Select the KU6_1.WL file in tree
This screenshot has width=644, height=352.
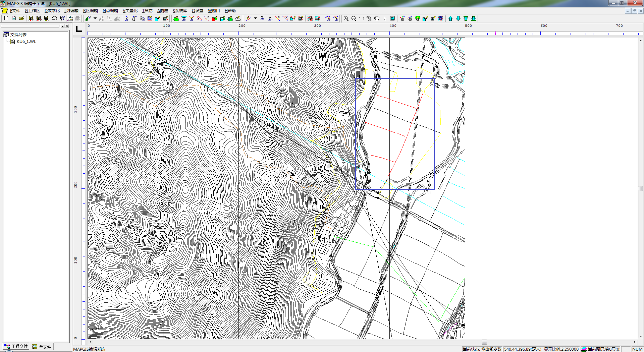coord(26,42)
